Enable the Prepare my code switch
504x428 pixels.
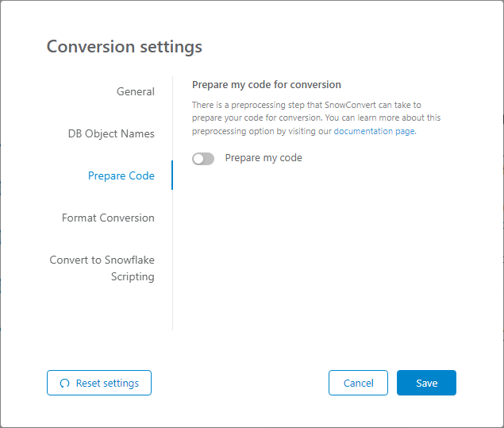click(x=203, y=159)
